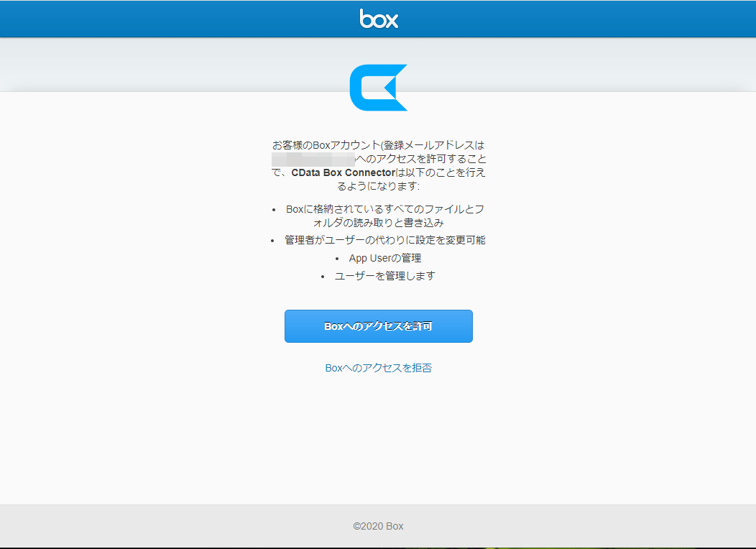Click the 'Boxへのアクセスを許可' button
756x549 pixels.
point(379,326)
